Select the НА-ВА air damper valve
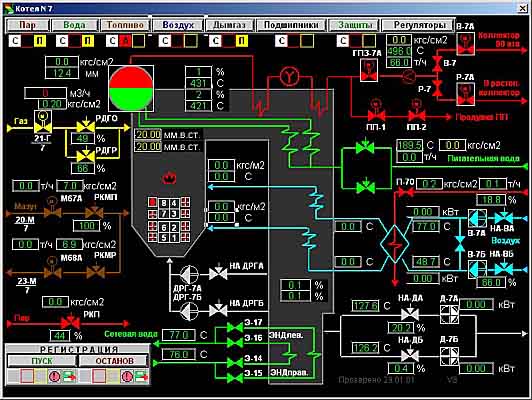532x400 pixels. [504, 217]
